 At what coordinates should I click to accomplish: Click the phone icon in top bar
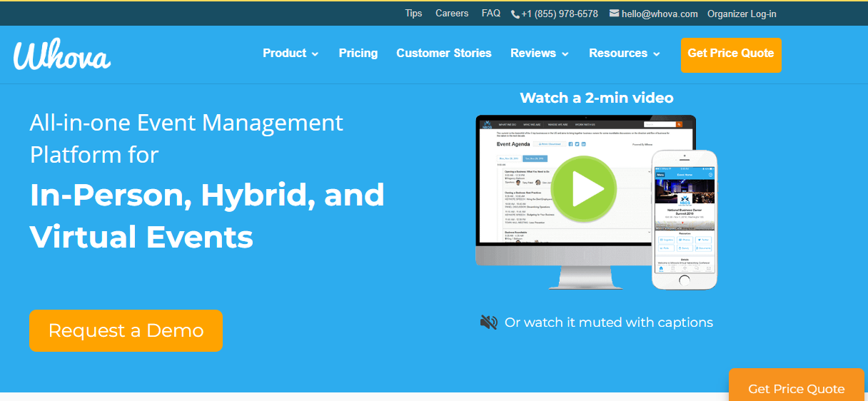click(x=515, y=14)
